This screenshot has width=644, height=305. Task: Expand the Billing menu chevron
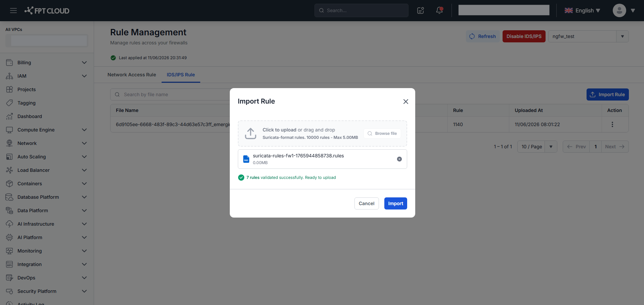84,63
